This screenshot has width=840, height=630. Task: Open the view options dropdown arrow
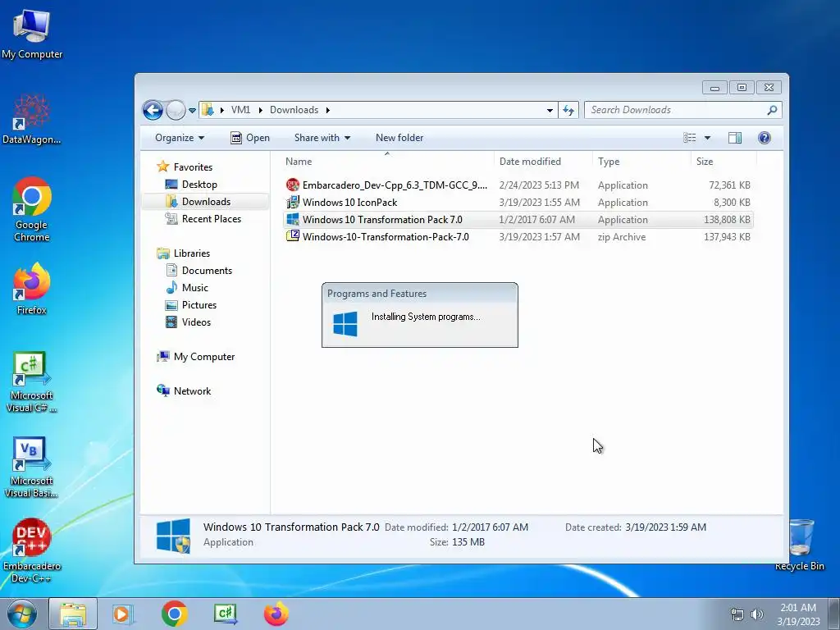[707, 138]
